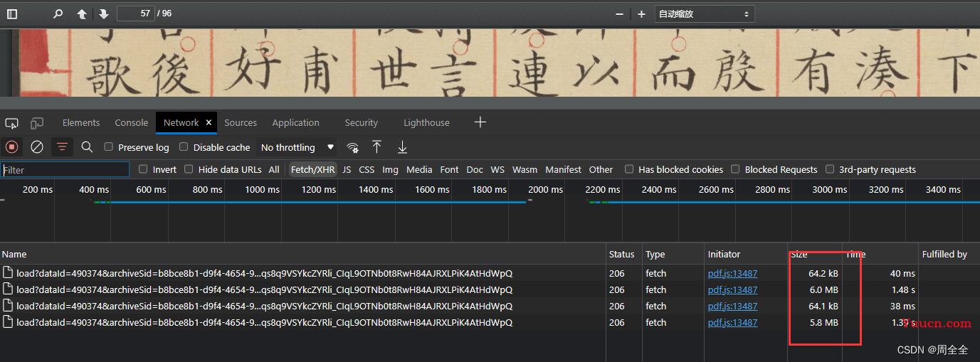
Task: Open the Lighthouse tab
Action: (x=426, y=122)
